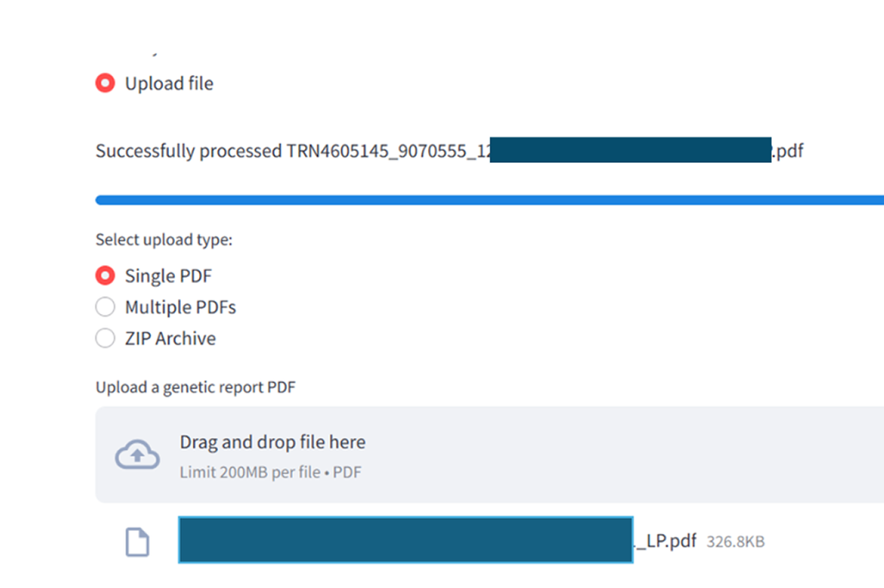Image resolution: width=884 pixels, height=588 pixels.
Task: Select the Upload file radio button
Action: (105, 83)
